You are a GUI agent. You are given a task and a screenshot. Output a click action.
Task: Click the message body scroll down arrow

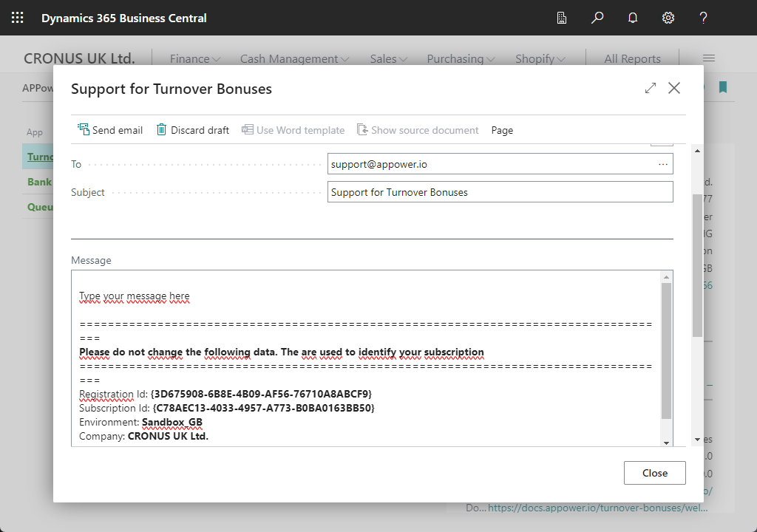[x=667, y=442]
